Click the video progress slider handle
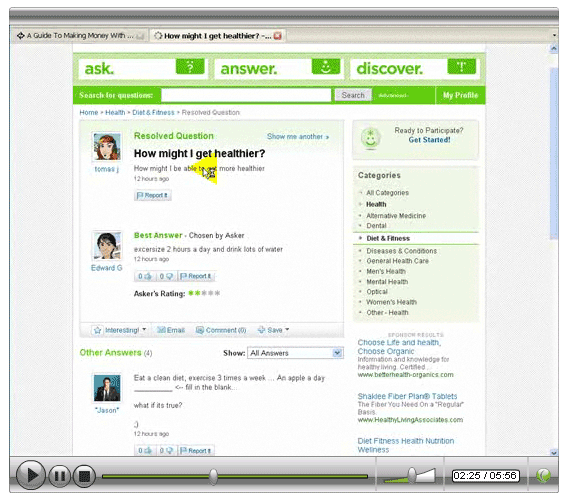The width and height of the screenshot is (567, 504). coord(213,476)
